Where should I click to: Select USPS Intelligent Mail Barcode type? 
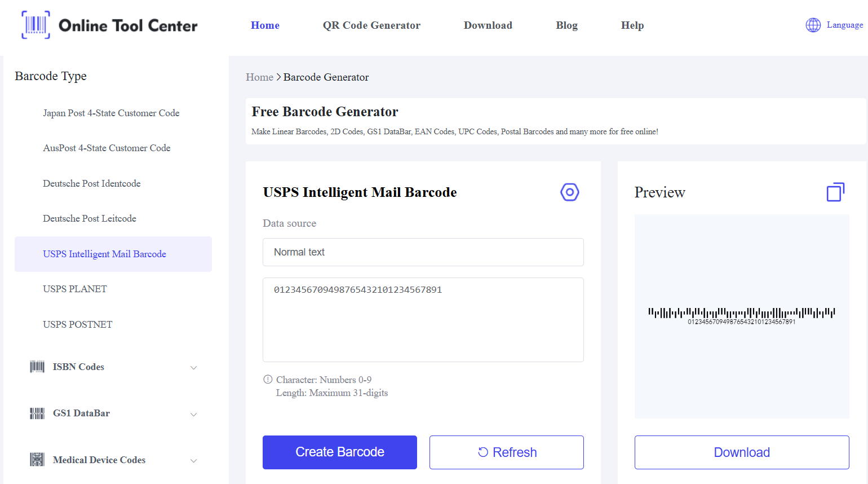(113, 254)
